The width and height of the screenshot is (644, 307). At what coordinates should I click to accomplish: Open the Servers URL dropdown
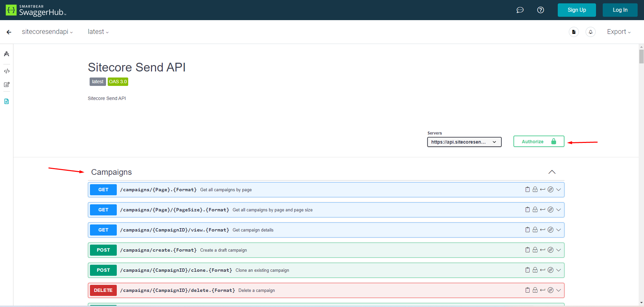[464, 142]
